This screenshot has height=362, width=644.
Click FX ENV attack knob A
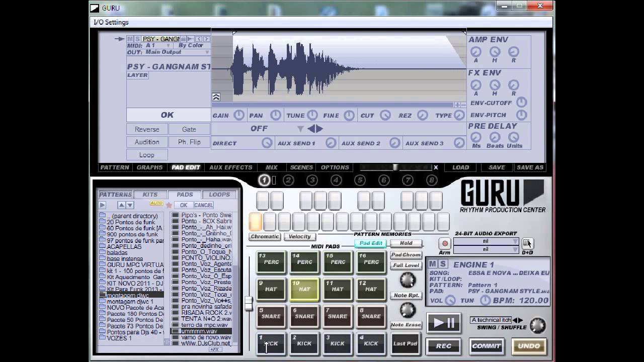pos(475,85)
